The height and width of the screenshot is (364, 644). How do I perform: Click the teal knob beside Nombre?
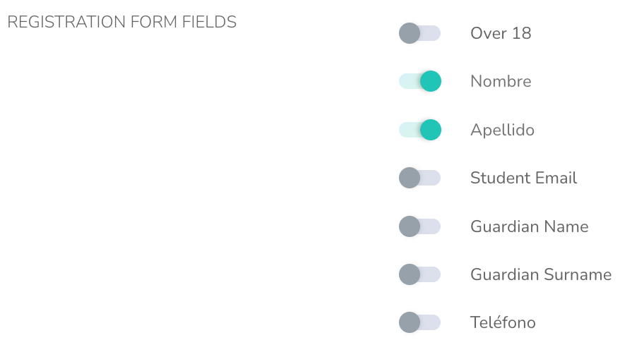point(431,81)
